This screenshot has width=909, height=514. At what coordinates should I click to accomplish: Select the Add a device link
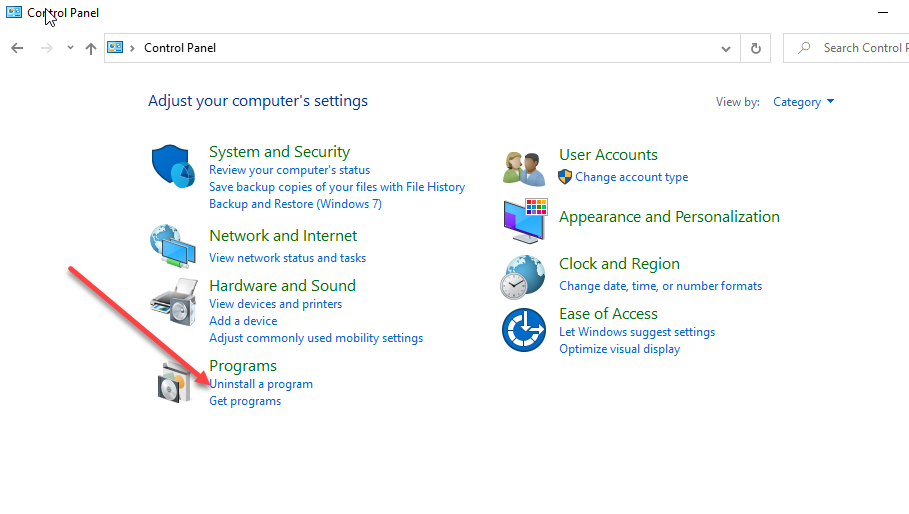[243, 320]
